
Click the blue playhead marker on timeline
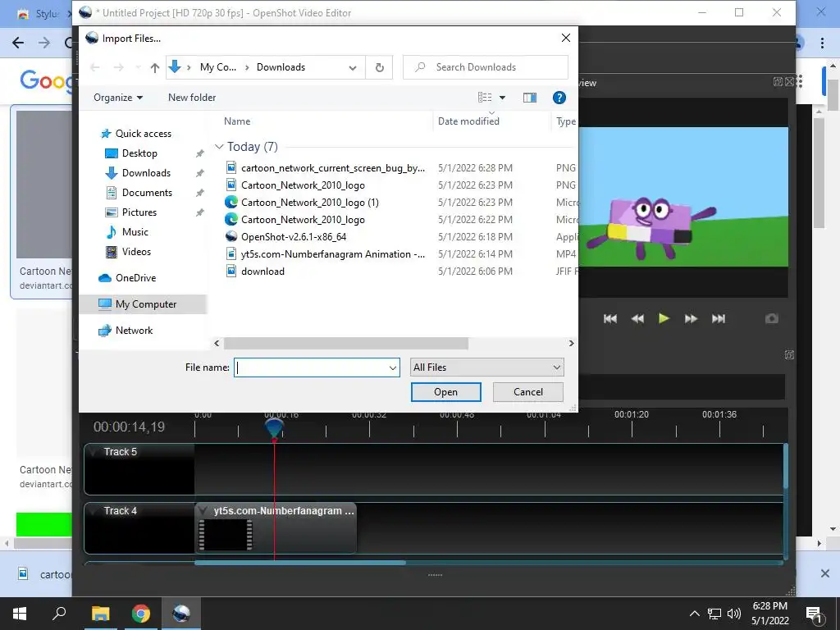(274, 429)
